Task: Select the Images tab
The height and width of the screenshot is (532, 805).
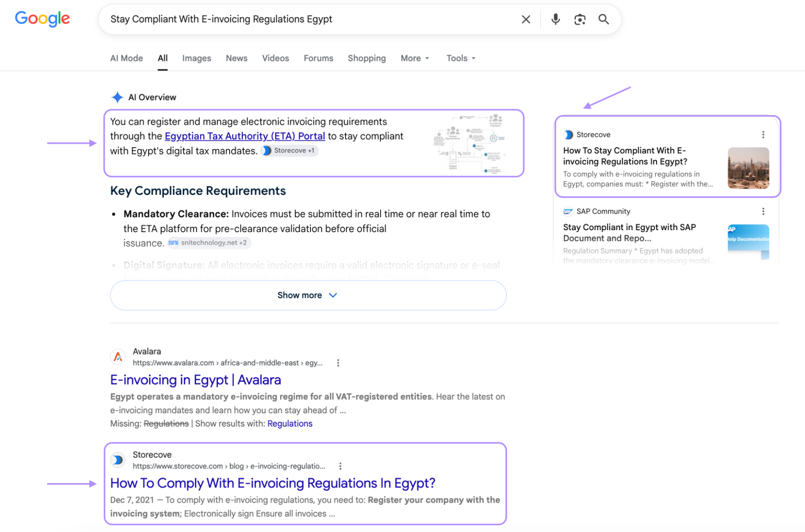Action: (197, 58)
